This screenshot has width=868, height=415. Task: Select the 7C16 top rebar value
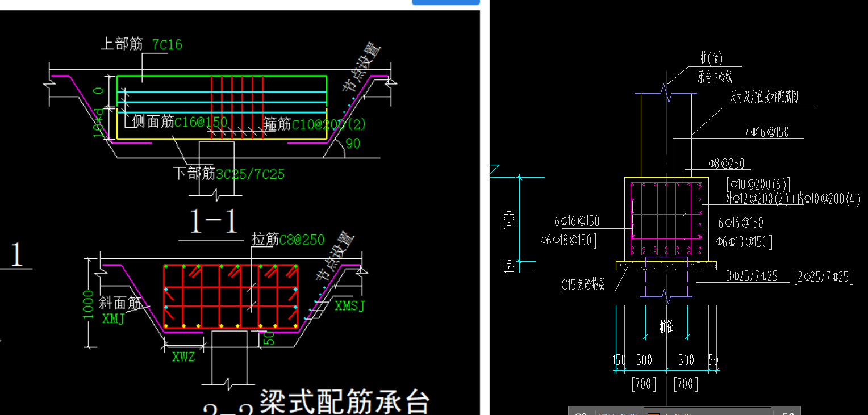pos(167,45)
